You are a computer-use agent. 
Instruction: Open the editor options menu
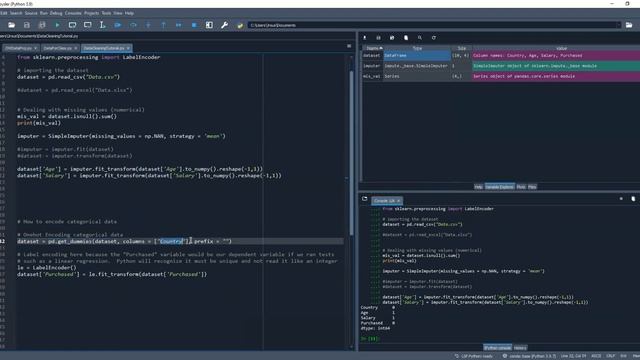(349, 46)
